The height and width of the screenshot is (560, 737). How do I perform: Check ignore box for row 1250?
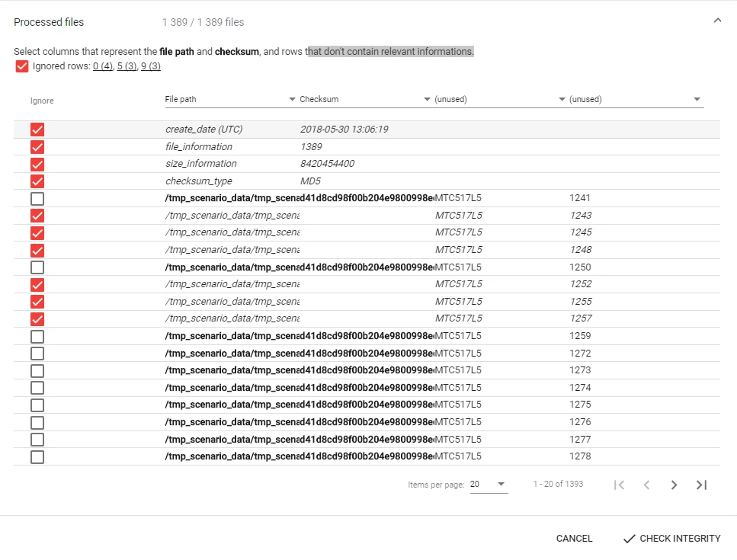[x=37, y=267]
